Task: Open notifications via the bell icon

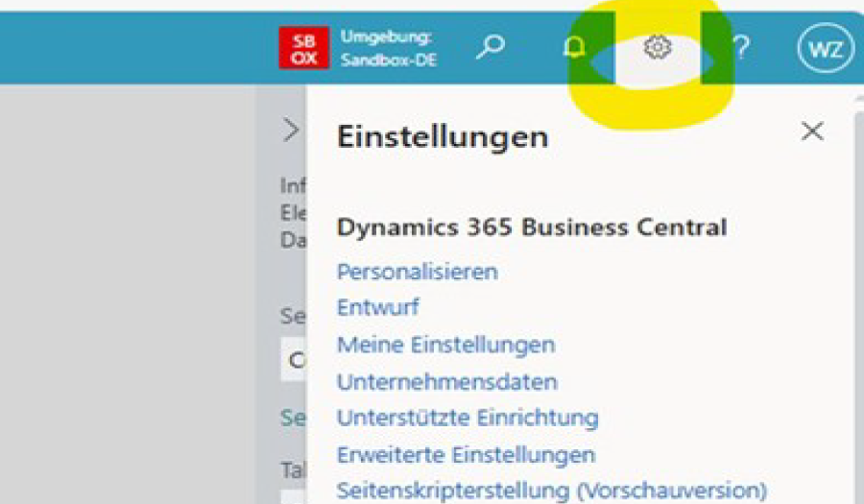Action: [x=573, y=47]
